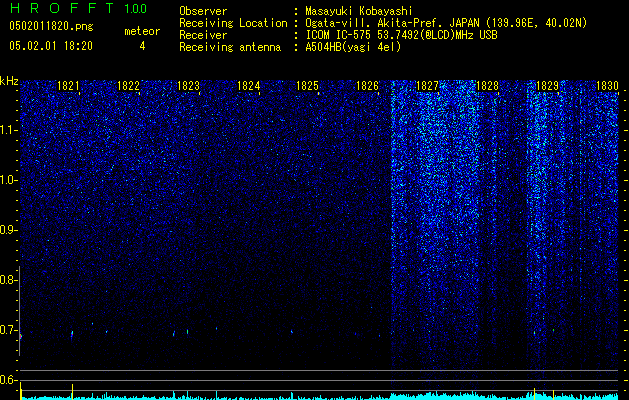
Task: Click the 1827 time label
Action: [427, 86]
